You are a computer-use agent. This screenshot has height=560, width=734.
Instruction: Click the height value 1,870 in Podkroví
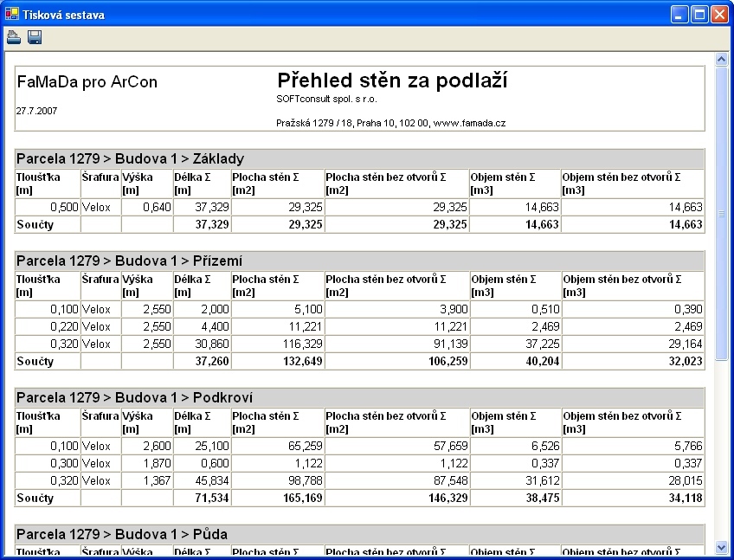pos(157,463)
